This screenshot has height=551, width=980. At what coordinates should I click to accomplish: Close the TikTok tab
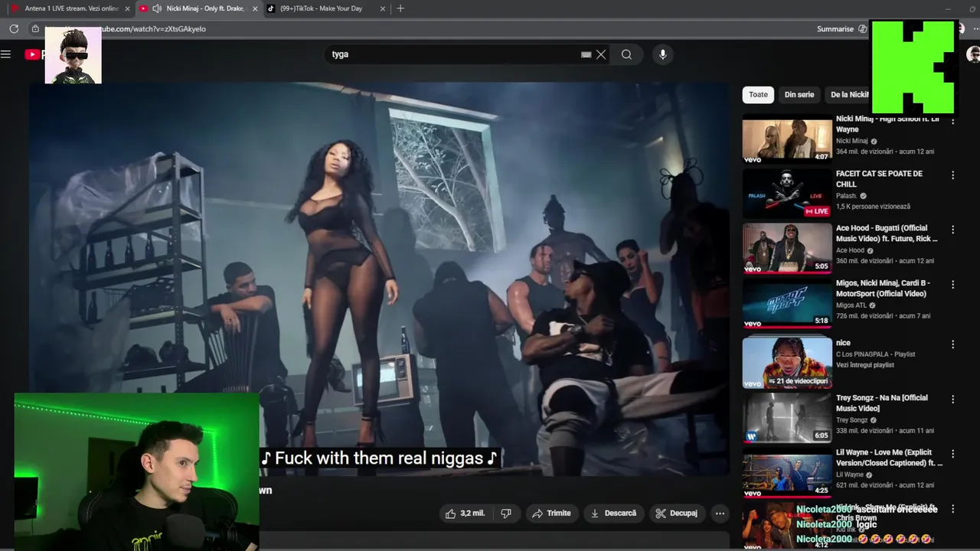click(382, 8)
